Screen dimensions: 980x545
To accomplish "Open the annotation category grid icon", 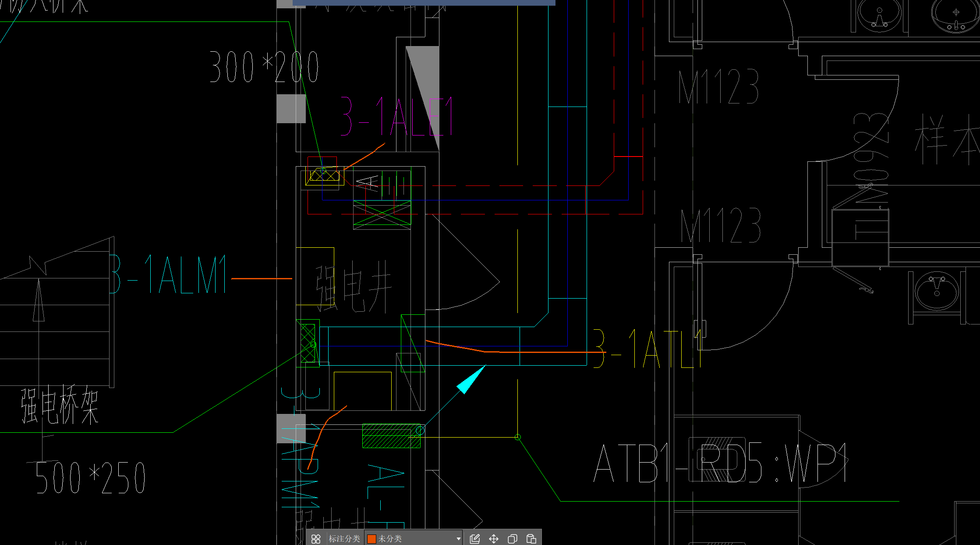I will 316,539.
